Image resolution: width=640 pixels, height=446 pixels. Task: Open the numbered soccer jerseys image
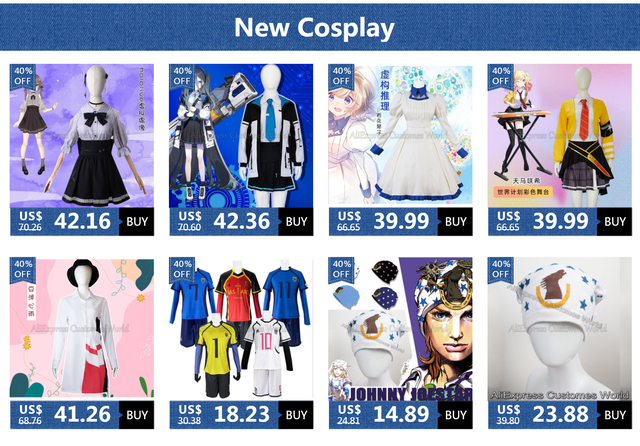coord(241,329)
